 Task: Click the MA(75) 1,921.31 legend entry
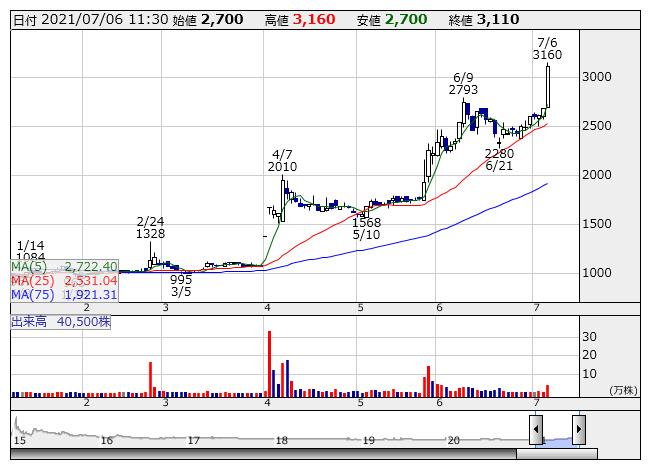[x=64, y=295]
